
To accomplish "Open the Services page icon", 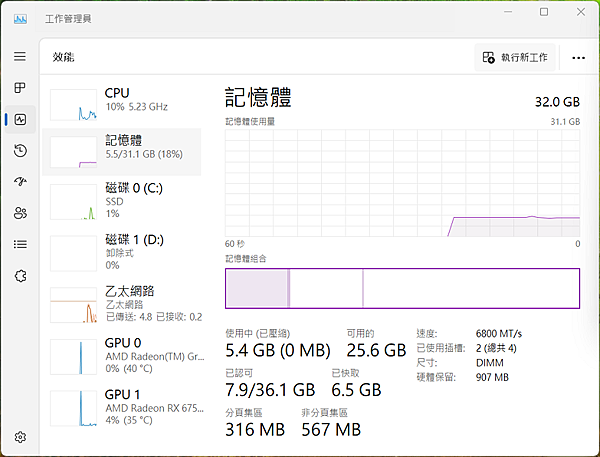I will (x=20, y=274).
